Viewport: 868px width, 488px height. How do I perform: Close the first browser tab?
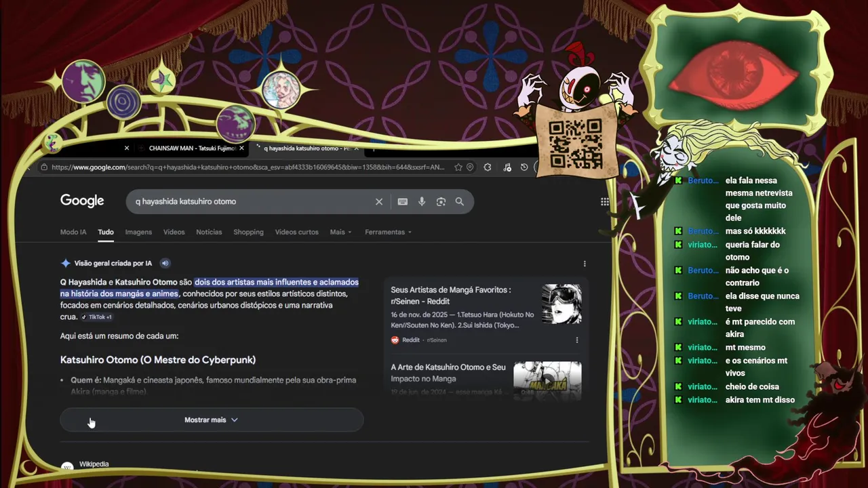127,148
